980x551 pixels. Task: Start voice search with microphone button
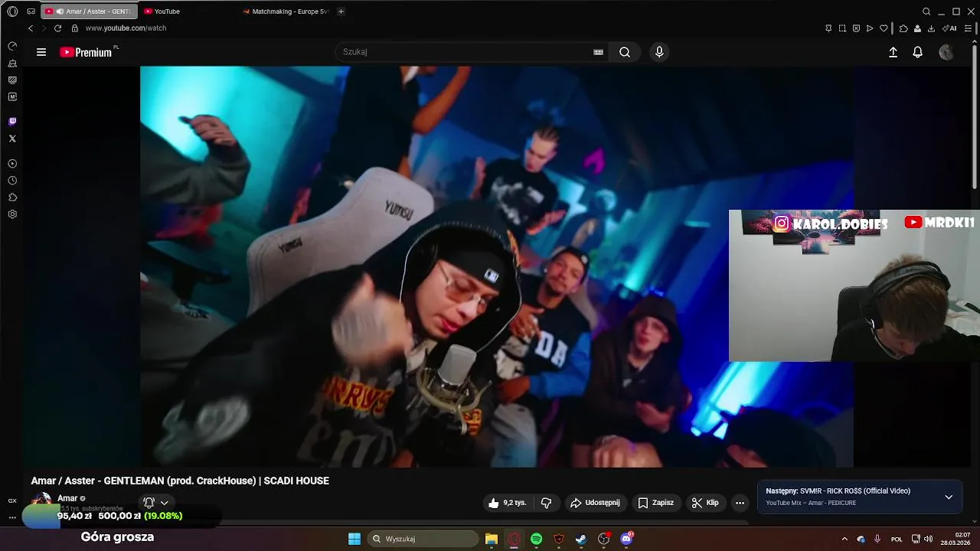tap(659, 52)
